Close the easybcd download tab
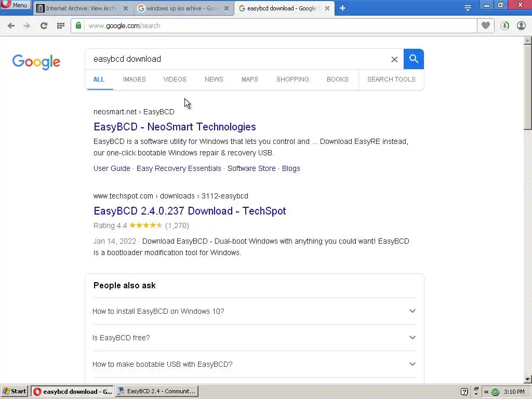 click(327, 8)
